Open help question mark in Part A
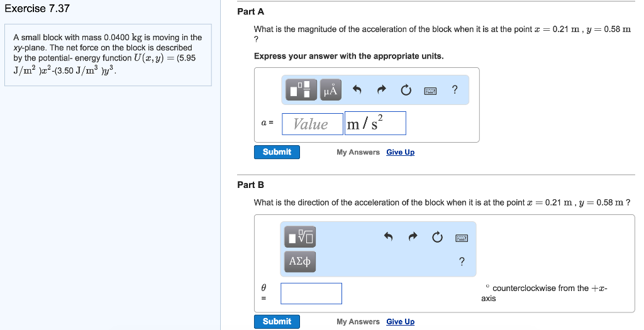Screen dimensions: 644x330 coord(455,90)
